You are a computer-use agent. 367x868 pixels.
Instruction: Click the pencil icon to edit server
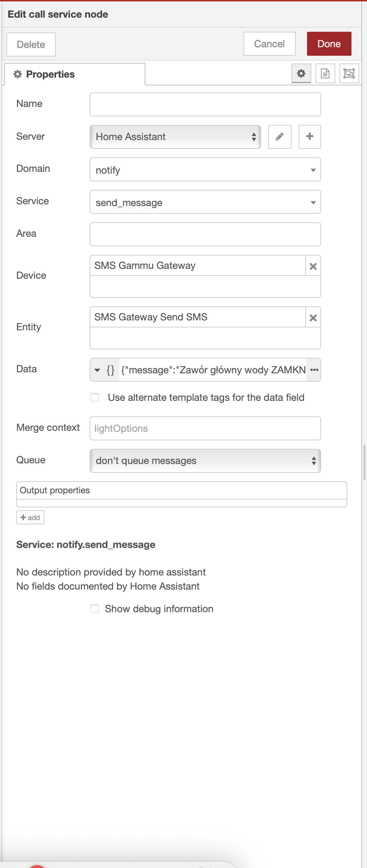[x=279, y=137]
